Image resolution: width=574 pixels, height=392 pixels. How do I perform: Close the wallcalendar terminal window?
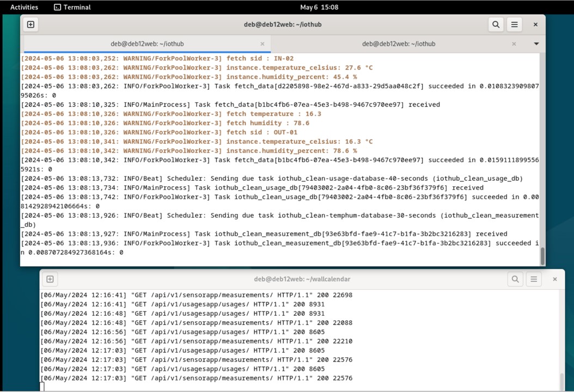click(554, 279)
